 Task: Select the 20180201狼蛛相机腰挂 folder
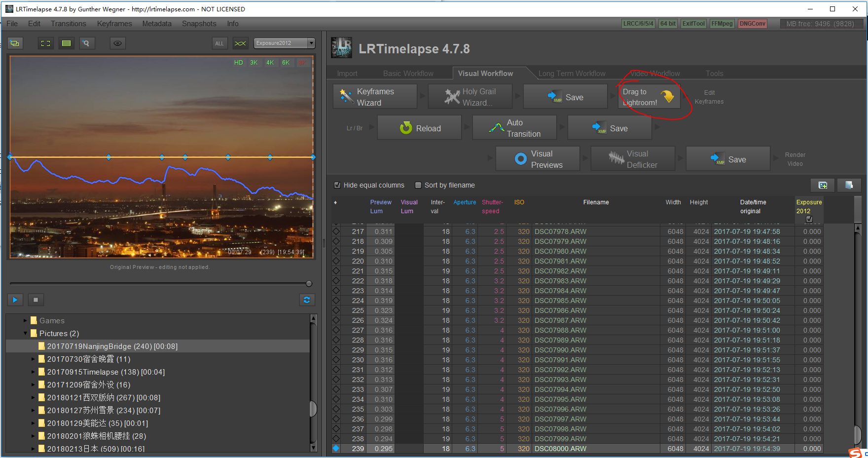(158, 436)
